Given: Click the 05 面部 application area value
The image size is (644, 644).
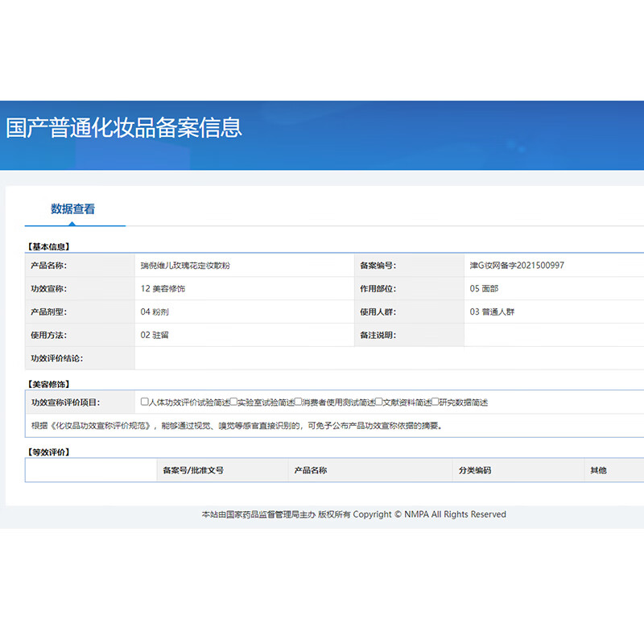Looking at the screenshot, I should 485,288.
